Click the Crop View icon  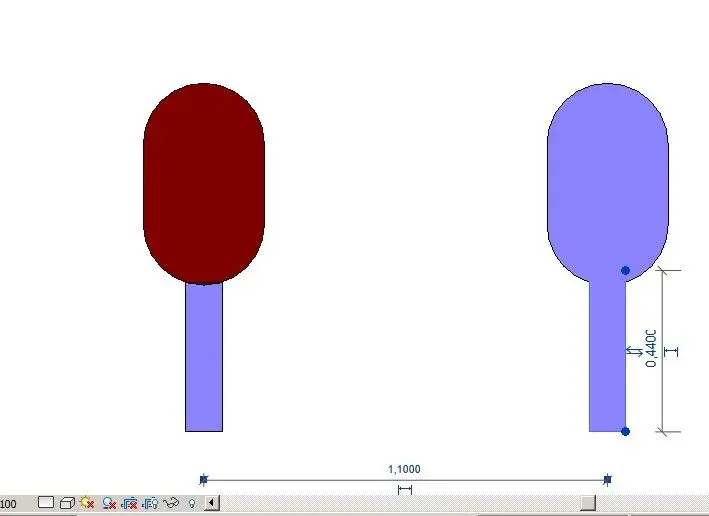coord(129,503)
